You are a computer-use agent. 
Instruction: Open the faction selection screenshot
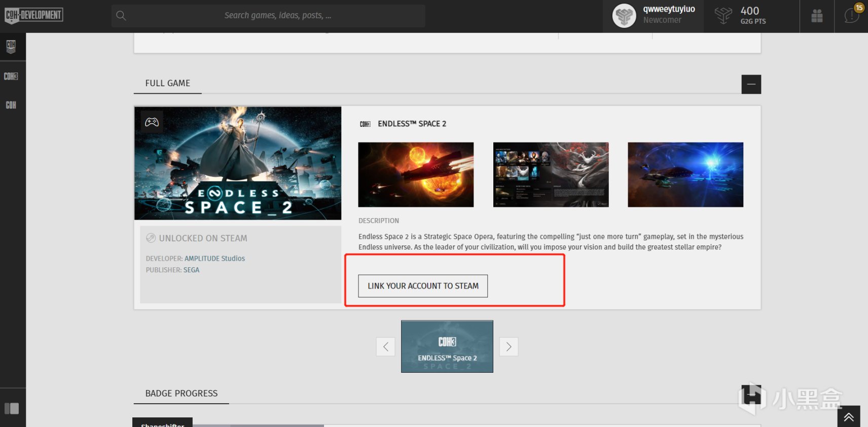point(551,174)
